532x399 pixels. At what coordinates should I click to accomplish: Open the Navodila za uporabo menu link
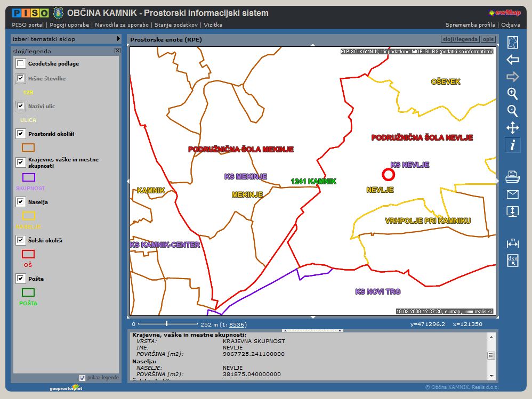click(123, 25)
